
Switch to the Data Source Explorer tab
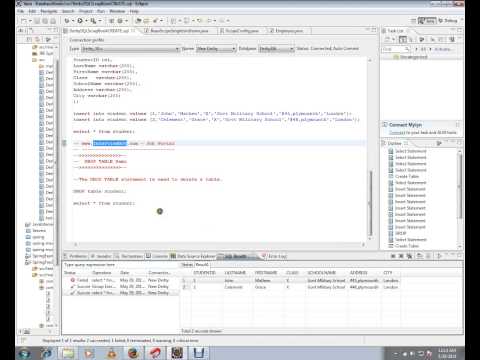pos(193,256)
